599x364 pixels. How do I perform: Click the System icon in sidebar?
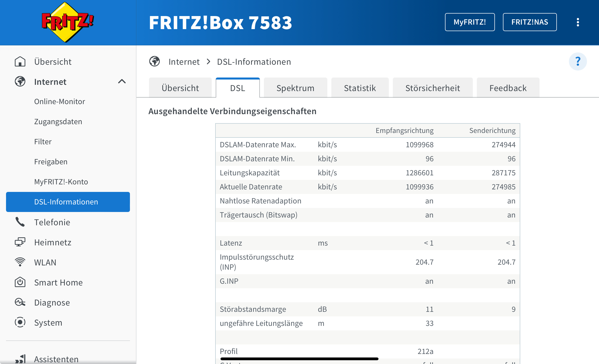tap(20, 323)
